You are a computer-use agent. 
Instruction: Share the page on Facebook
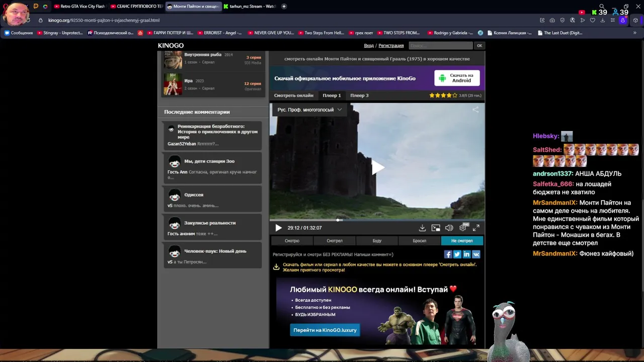tap(448, 254)
